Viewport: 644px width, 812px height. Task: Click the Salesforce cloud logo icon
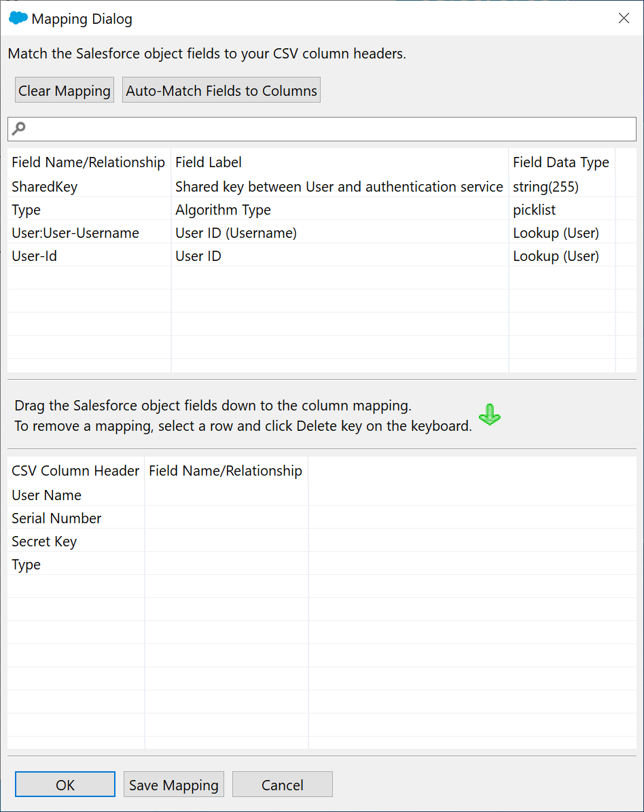point(18,18)
